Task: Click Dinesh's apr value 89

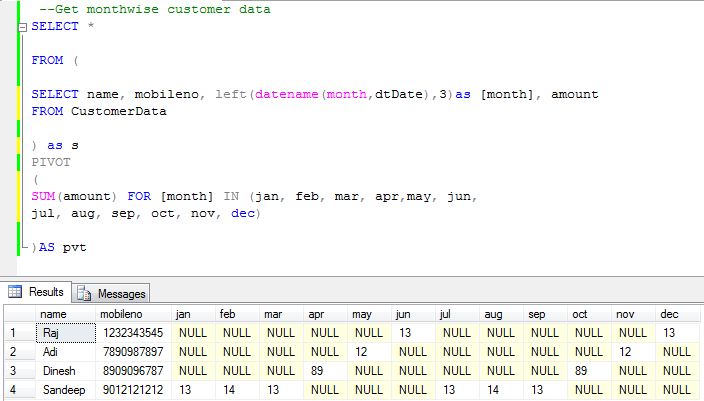Action: [325, 371]
